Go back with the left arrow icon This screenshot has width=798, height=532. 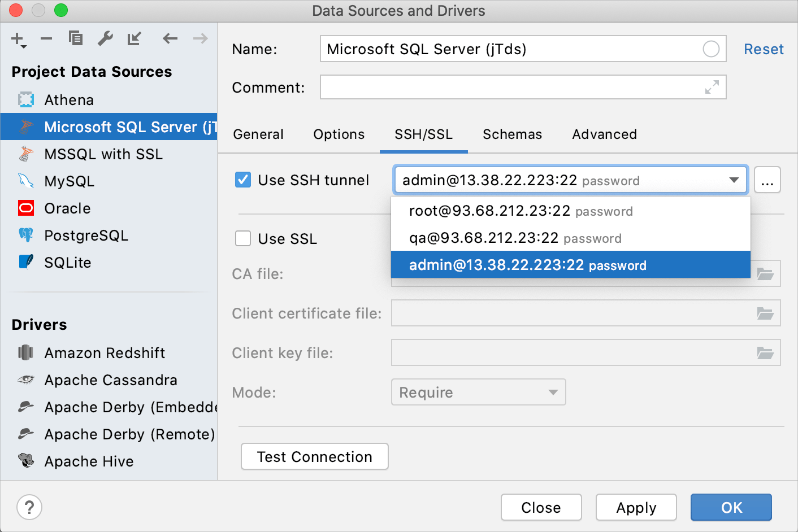pyautogui.click(x=170, y=38)
